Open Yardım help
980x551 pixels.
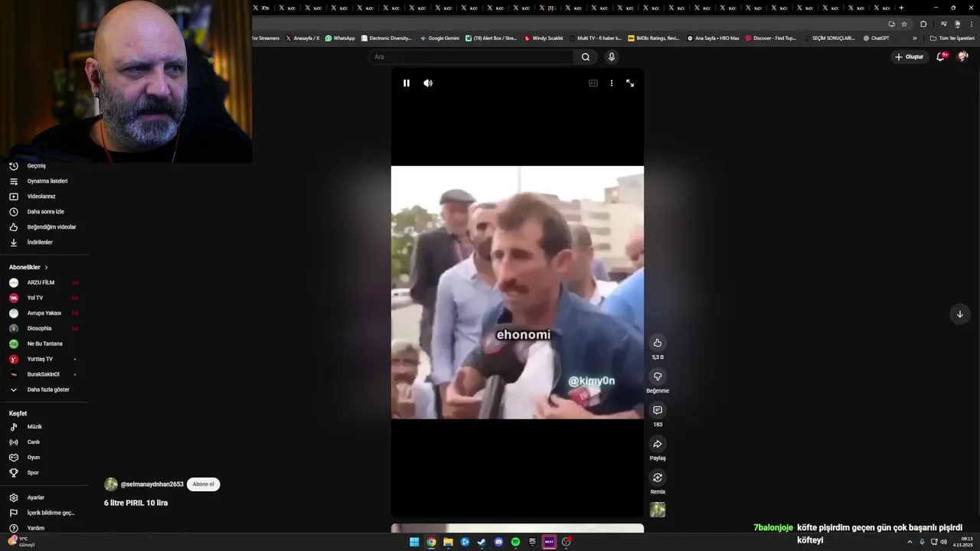tap(36, 528)
